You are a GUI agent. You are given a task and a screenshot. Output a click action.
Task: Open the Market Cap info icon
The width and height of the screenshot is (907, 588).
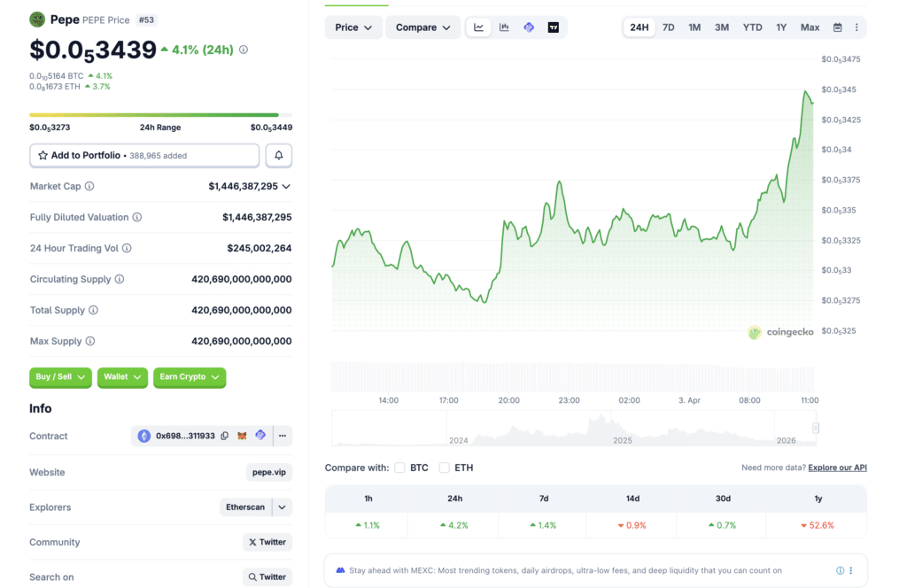coord(89,186)
